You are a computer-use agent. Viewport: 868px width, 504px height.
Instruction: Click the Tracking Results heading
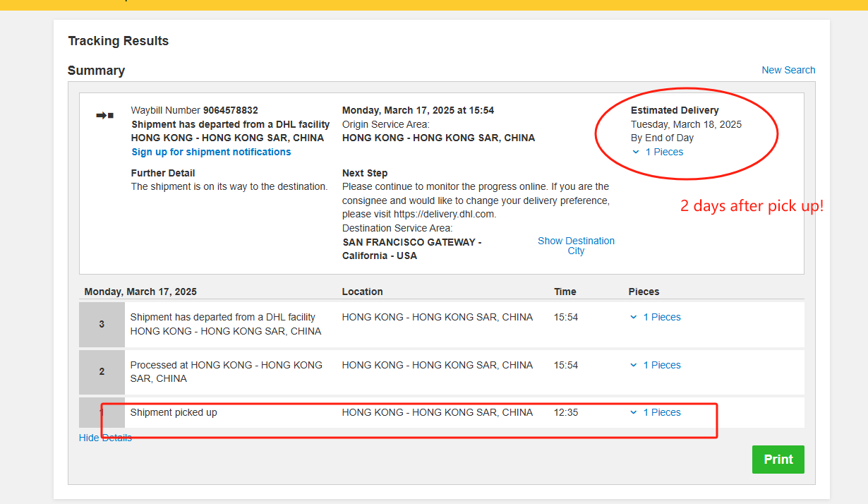pyautogui.click(x=118, y=41)
